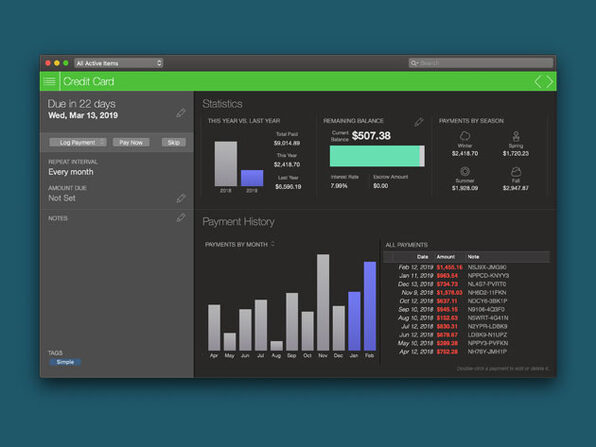596x447 pixels.
Task: Select the Aug 10, 2018 payment row
Action: pyautogui.click(x=467, y=318)
